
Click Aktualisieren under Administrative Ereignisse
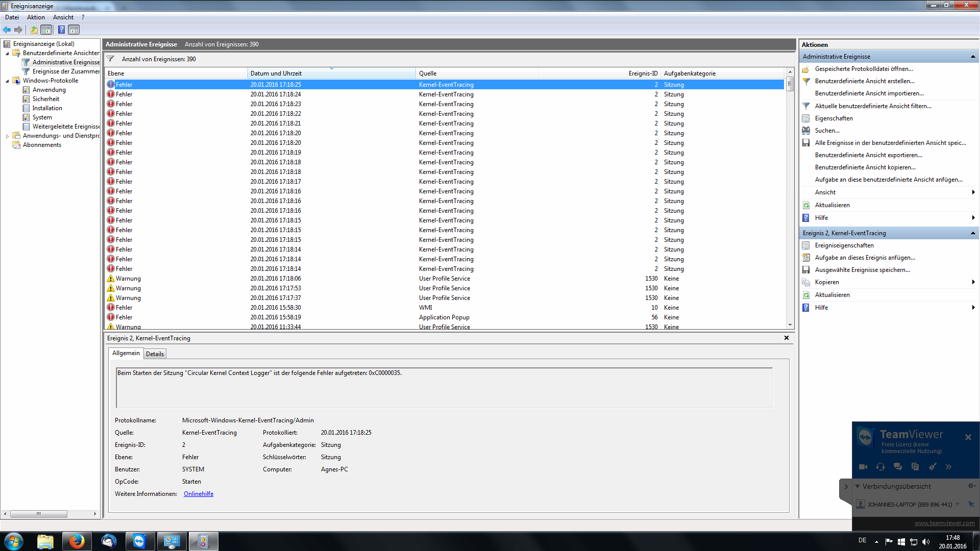tap(832, 205)
